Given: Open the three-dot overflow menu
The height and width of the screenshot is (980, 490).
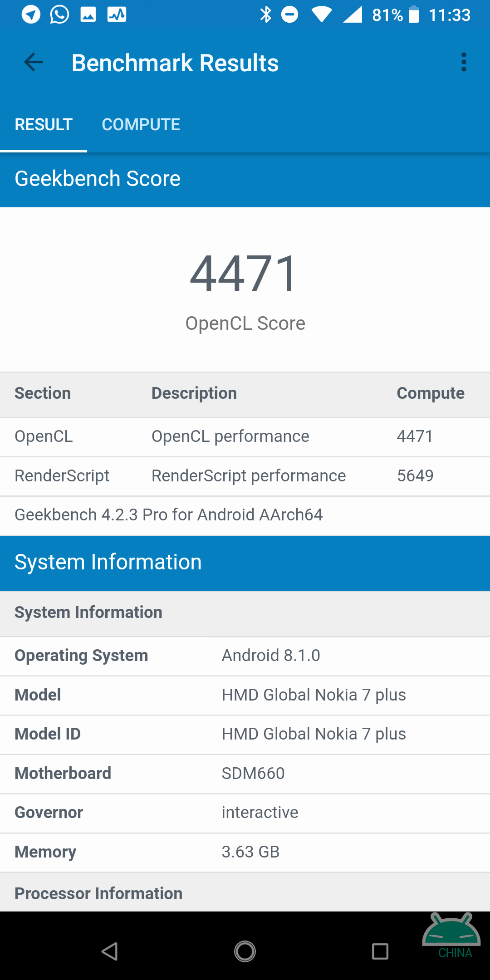Looking at the screenshot, I should point(464,62).
